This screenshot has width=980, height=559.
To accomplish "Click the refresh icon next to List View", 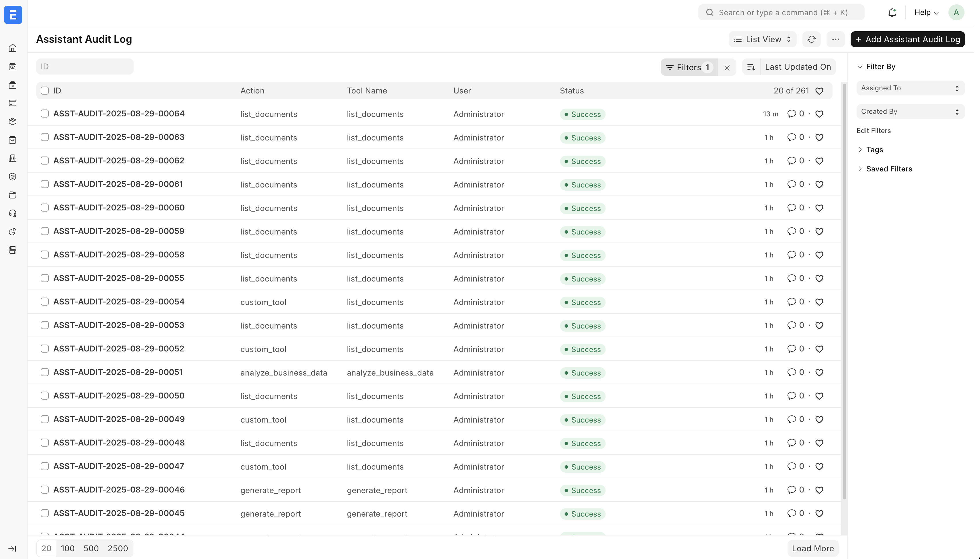I will [811, 39].
